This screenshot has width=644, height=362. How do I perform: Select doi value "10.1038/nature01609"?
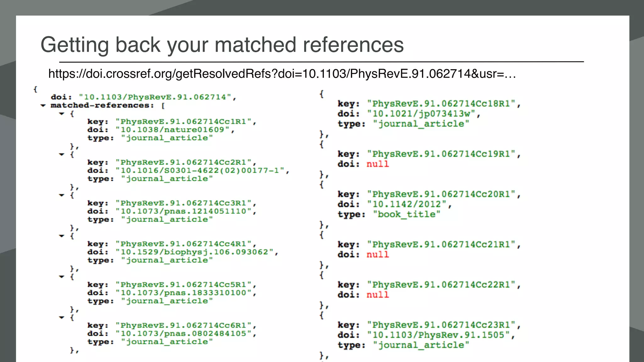[x=173, y=130]
